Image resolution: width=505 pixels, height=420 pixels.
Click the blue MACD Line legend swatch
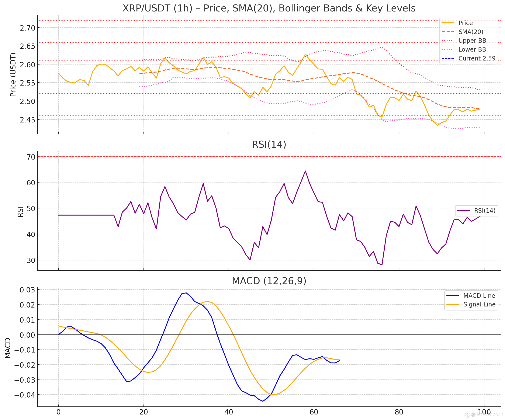[x=453, y=295]
